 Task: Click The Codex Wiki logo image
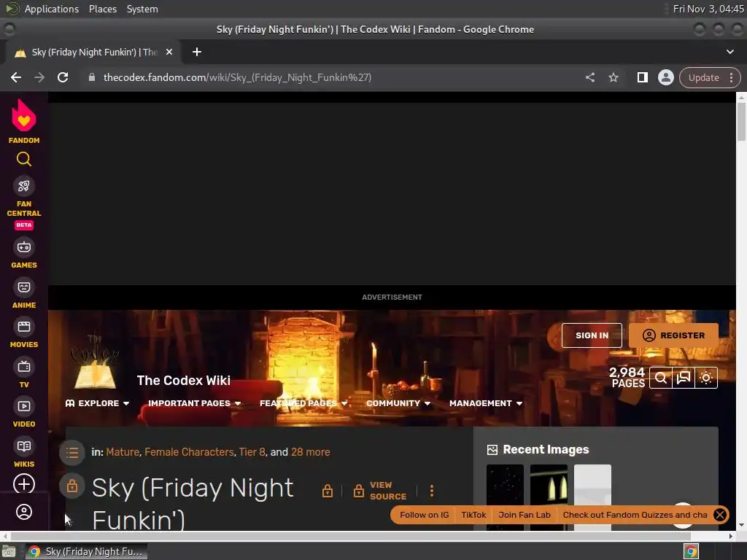pos(95,361)
